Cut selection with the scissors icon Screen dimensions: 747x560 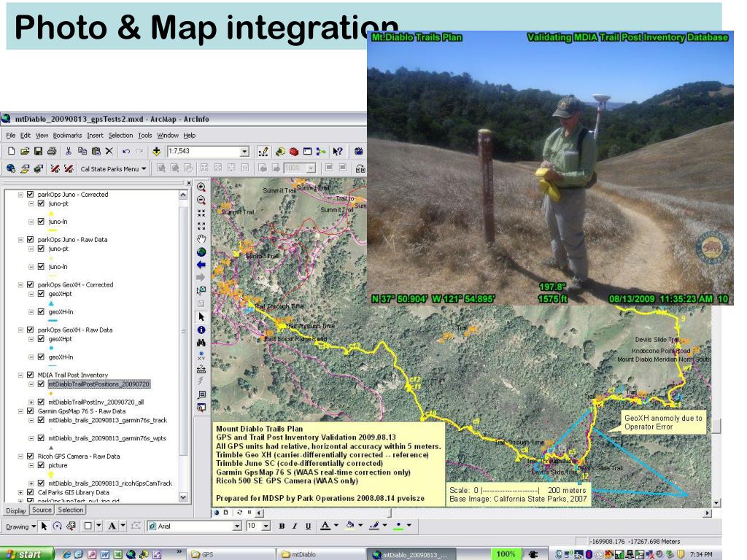click(69, 152)
